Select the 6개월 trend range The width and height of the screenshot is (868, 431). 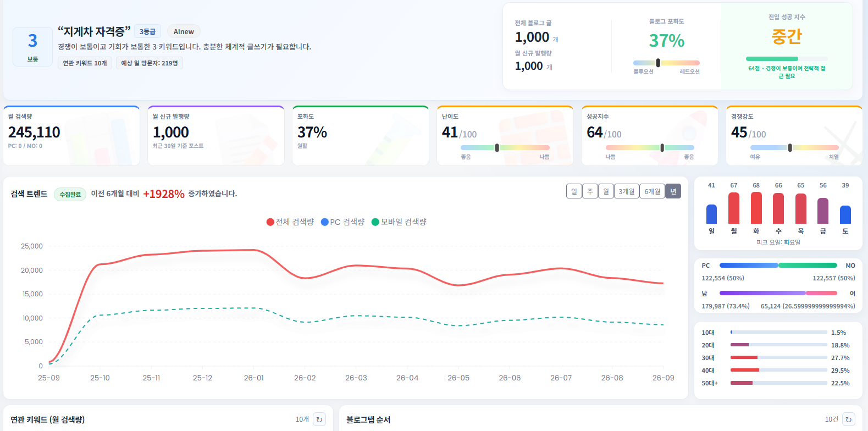click(652, 191)
